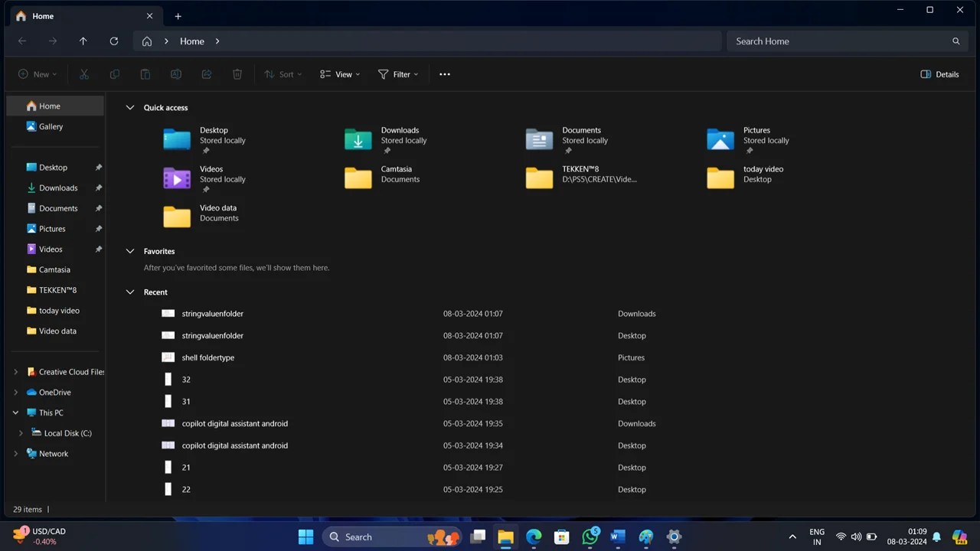This screenshot has width=980, height=551.
Task: Click the Copy icon in the toolbar
Action: (115, 73)
